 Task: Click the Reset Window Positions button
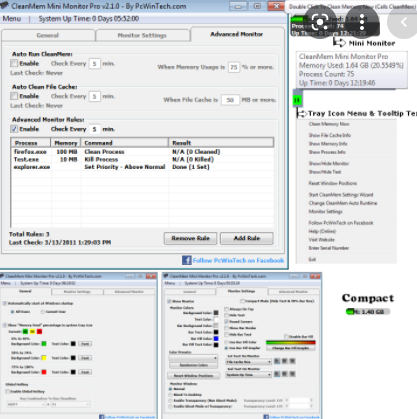coord(194,376)
